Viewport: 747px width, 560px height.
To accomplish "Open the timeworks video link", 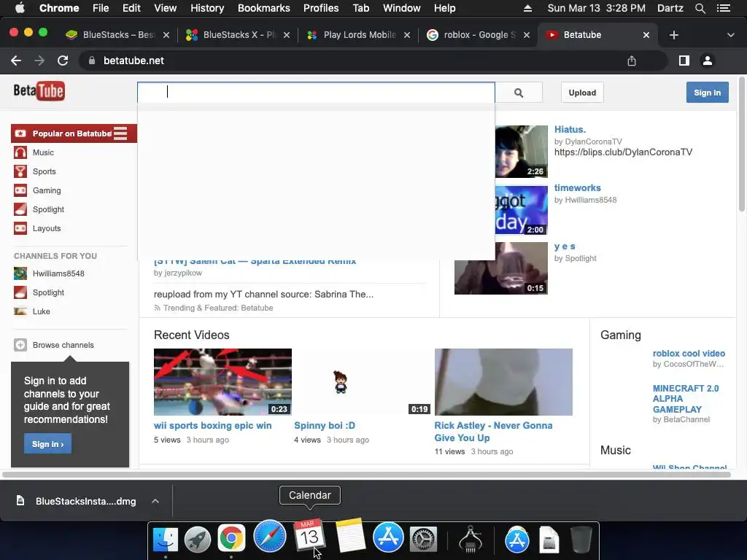I will pos(578,187).
